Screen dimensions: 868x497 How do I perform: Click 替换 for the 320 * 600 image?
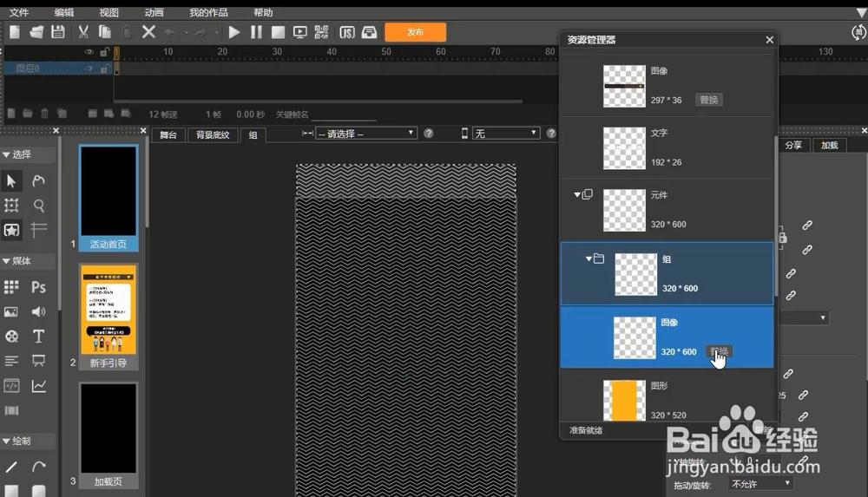[x=719, y=351]
